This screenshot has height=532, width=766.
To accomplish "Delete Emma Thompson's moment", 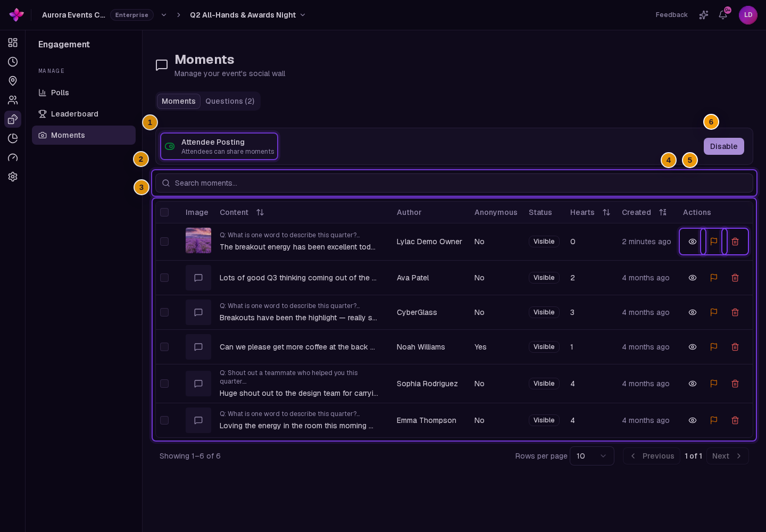I will point(735,420).
